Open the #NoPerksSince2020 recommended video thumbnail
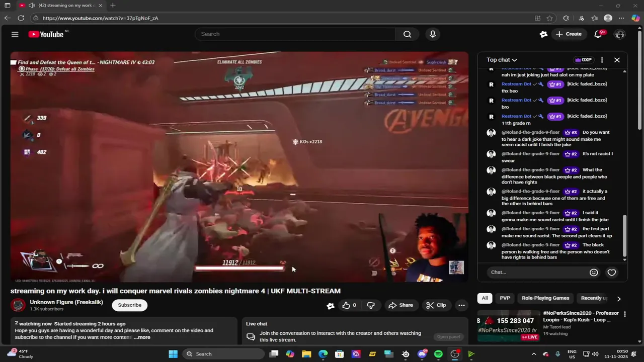The image size is (644, 362). (x=508, y=326)
